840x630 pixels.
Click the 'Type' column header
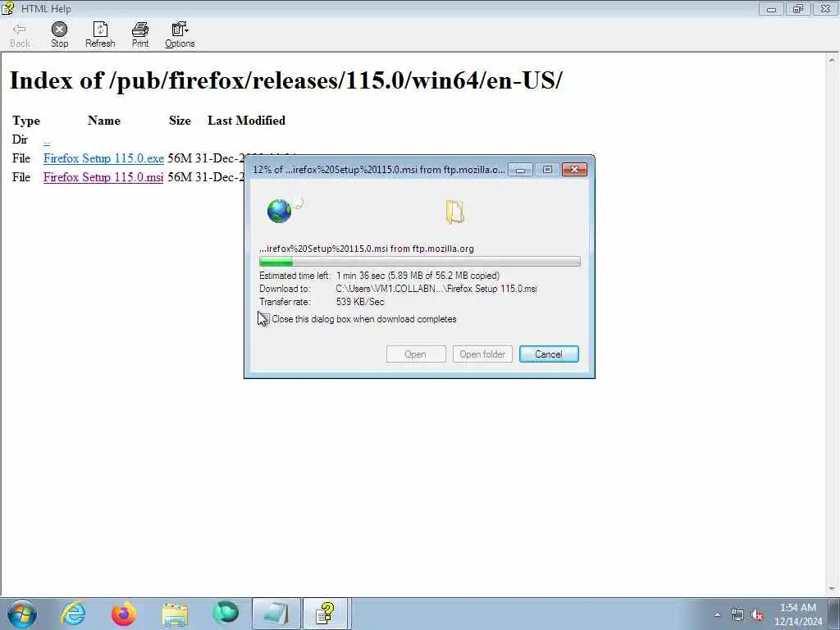pyautogui.click(x=25, y=121)
